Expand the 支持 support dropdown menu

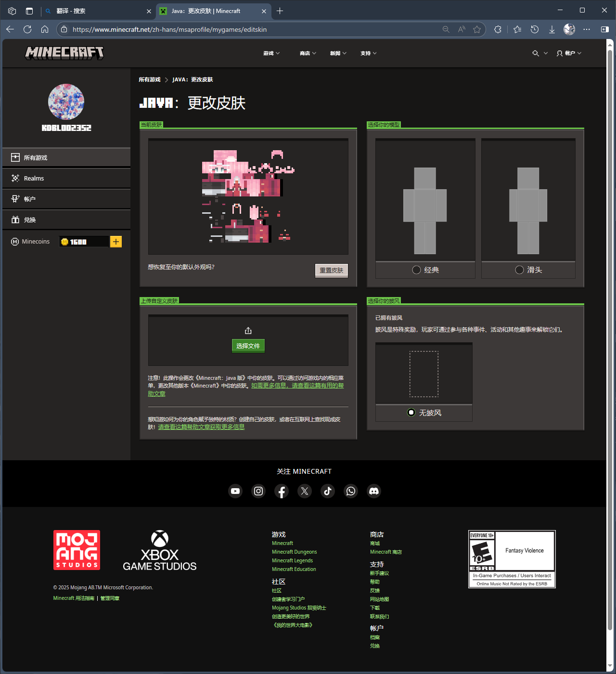click(x=369, y=53)
